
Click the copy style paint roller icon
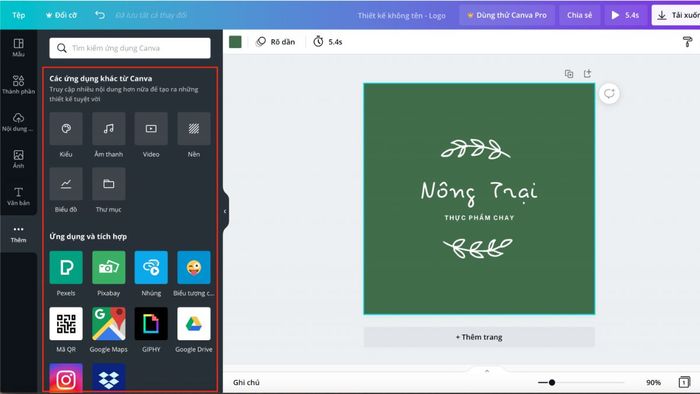[688, 42]
